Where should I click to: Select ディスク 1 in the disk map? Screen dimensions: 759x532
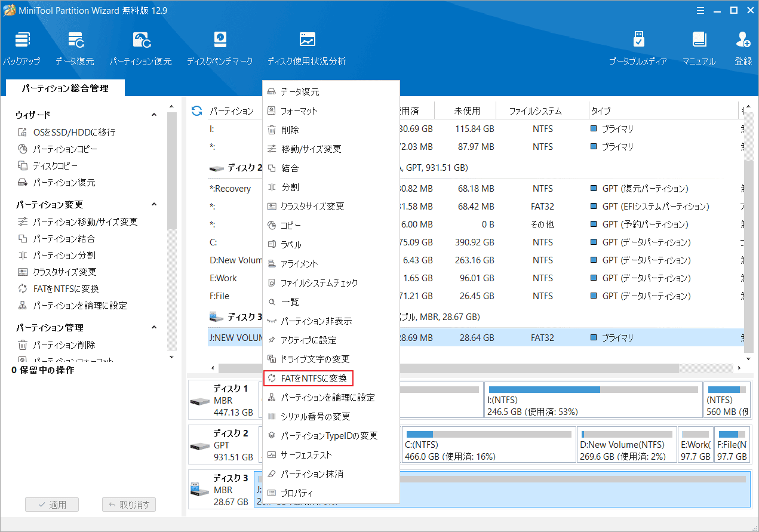[x=223, y=399]
